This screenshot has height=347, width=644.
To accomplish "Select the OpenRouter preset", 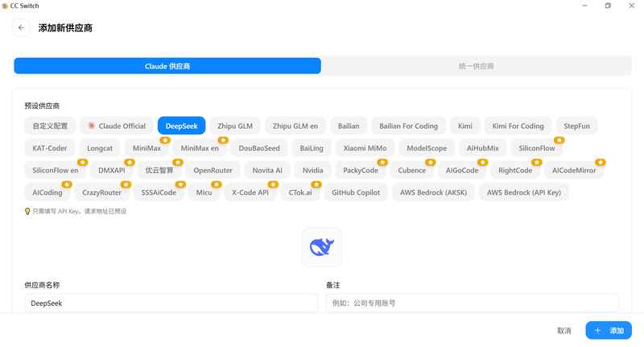I will [x=213, y=171].
